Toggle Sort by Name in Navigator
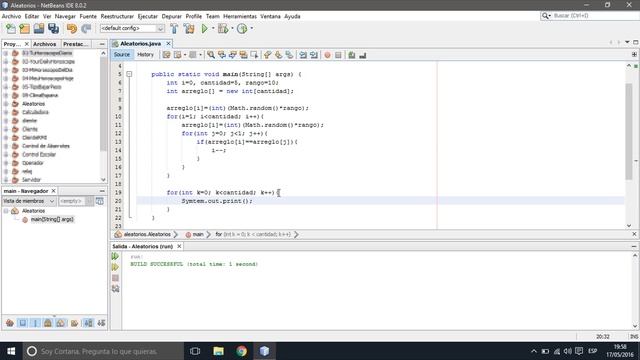This screenshot has width=640, height=360. click(x=88, y=323)
